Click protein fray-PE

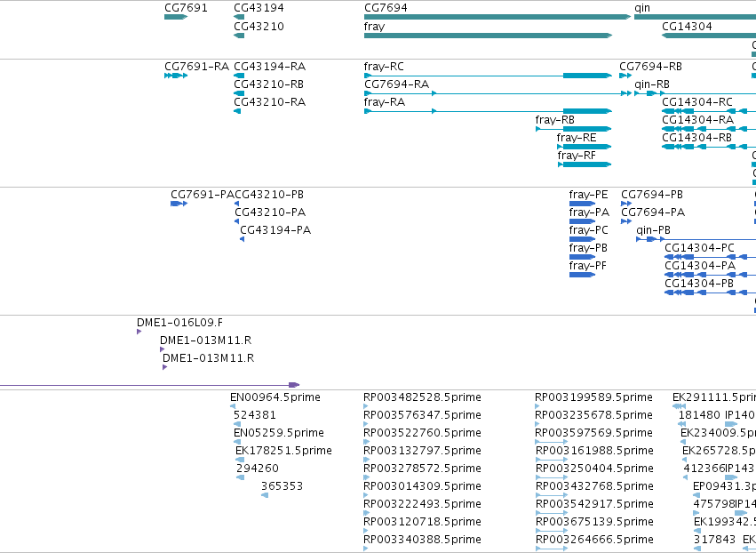589,195
